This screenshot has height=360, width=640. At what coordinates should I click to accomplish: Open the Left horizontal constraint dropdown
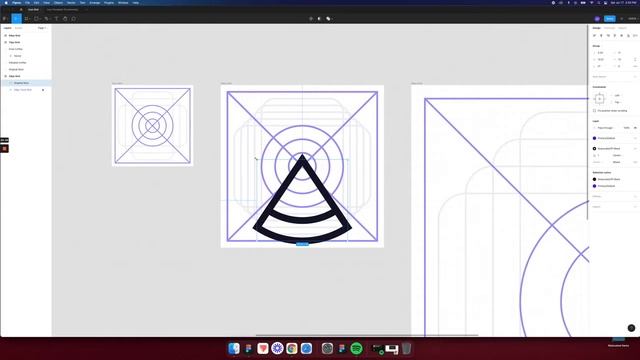617,96
